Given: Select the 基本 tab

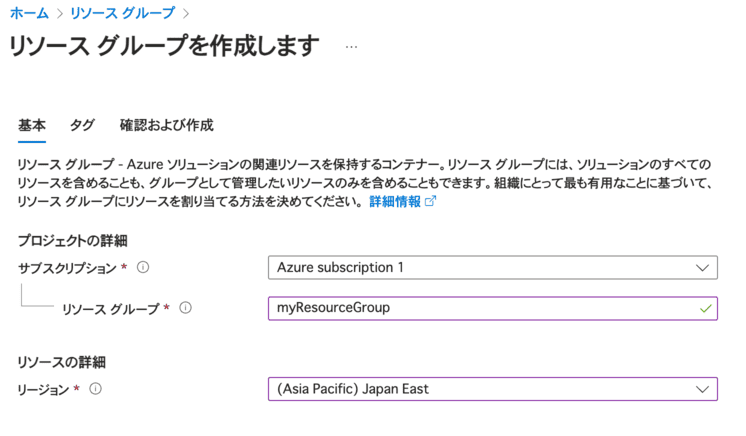Looking at the screenshot, I should click(x=32, y=126).
